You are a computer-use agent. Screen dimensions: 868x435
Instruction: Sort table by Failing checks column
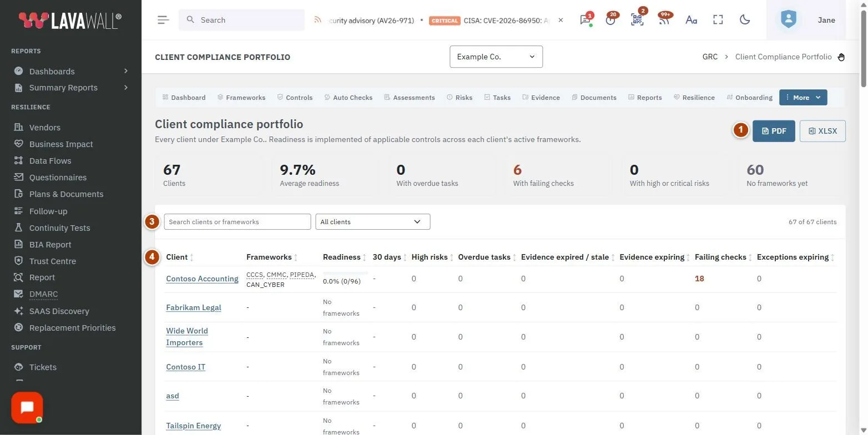coord(723,257)
